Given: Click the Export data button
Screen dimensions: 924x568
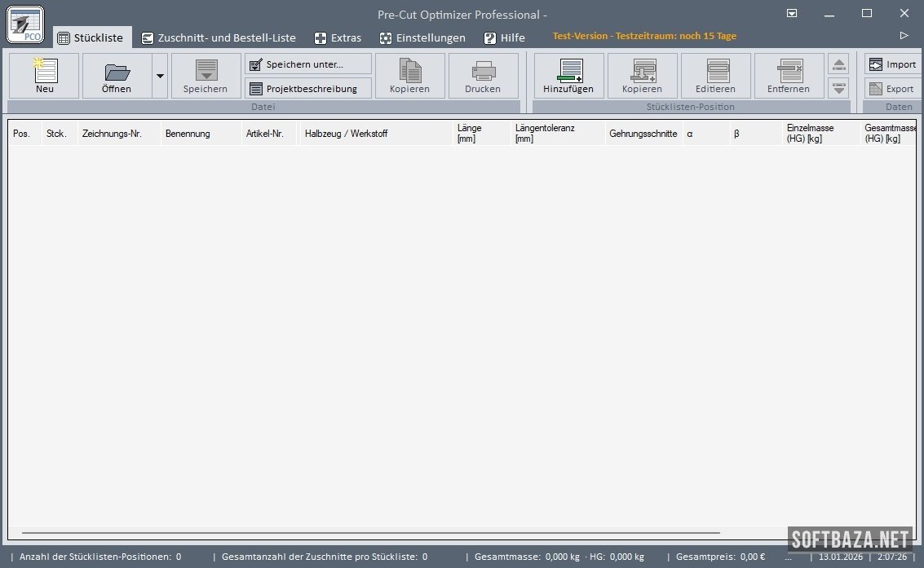Looking at the screenshot, I should point(892,89).
